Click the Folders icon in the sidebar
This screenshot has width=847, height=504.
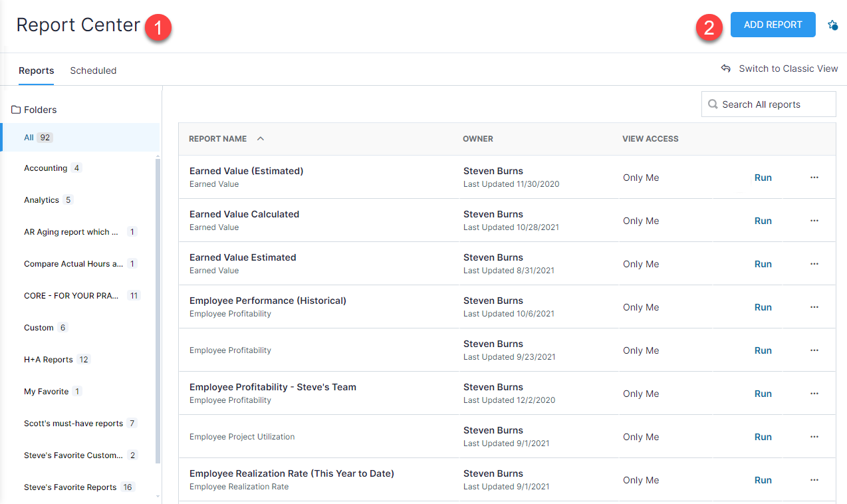coord(16,110)
